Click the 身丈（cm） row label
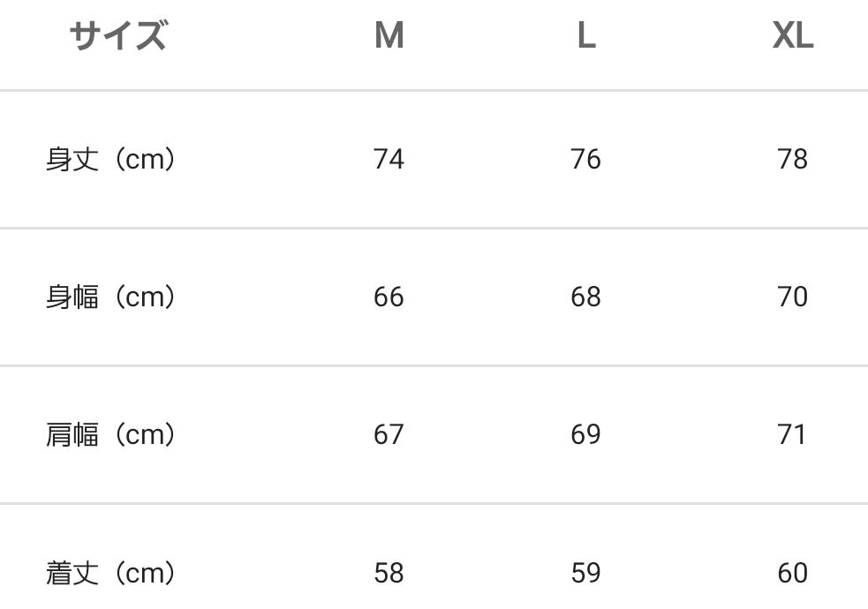Image resolution: width=868 pixels, height=609 pixels. pyautogui.click(x=111, y=160)
